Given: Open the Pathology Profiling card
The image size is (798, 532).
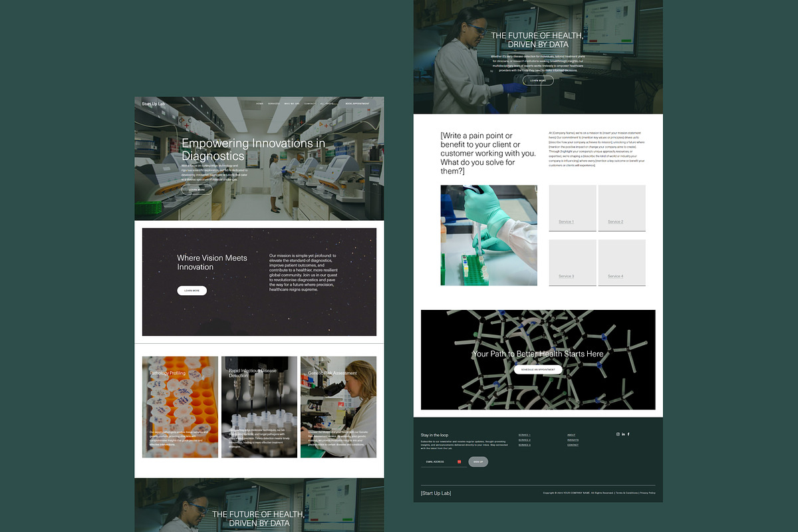Looking at the screenshot, I should coord(180,407).
